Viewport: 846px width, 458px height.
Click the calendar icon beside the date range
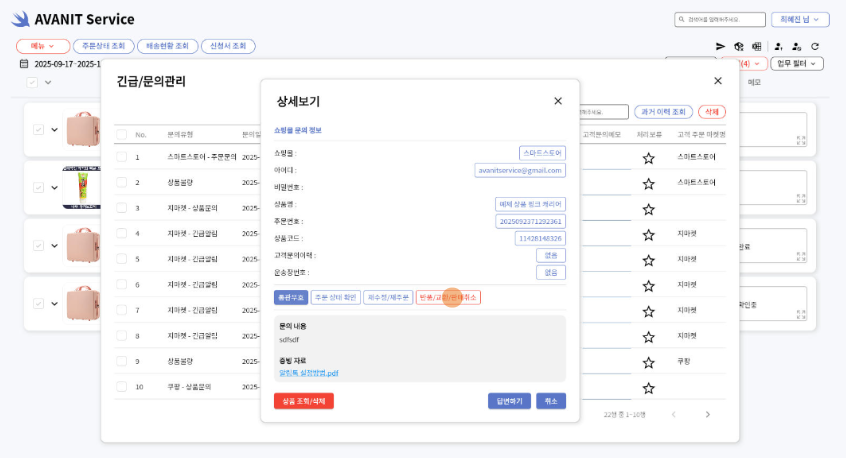point(24,64)
